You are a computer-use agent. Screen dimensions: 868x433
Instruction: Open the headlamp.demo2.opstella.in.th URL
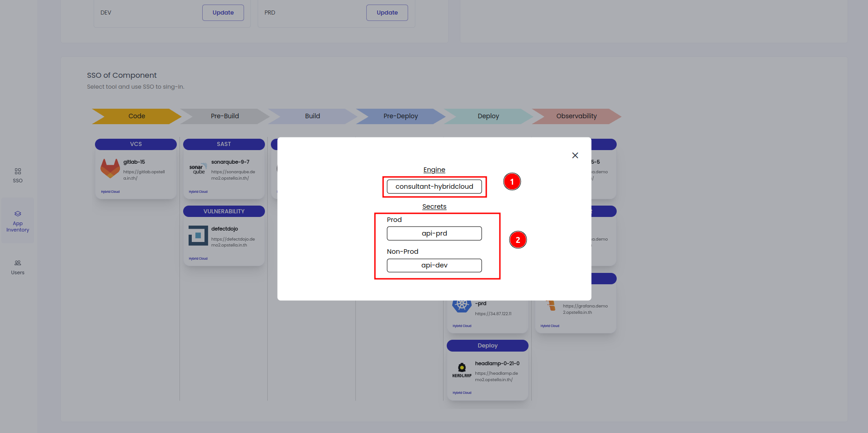click(496, 377)
